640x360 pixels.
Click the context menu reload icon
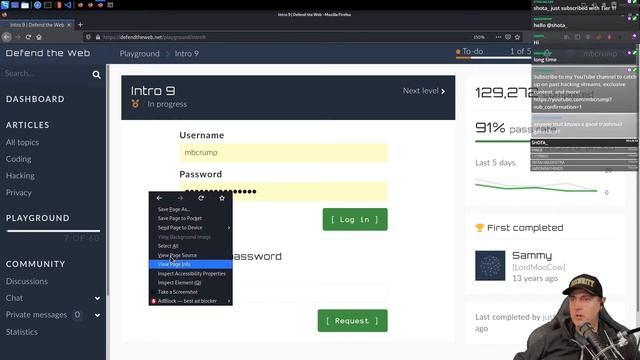[201, 198]
